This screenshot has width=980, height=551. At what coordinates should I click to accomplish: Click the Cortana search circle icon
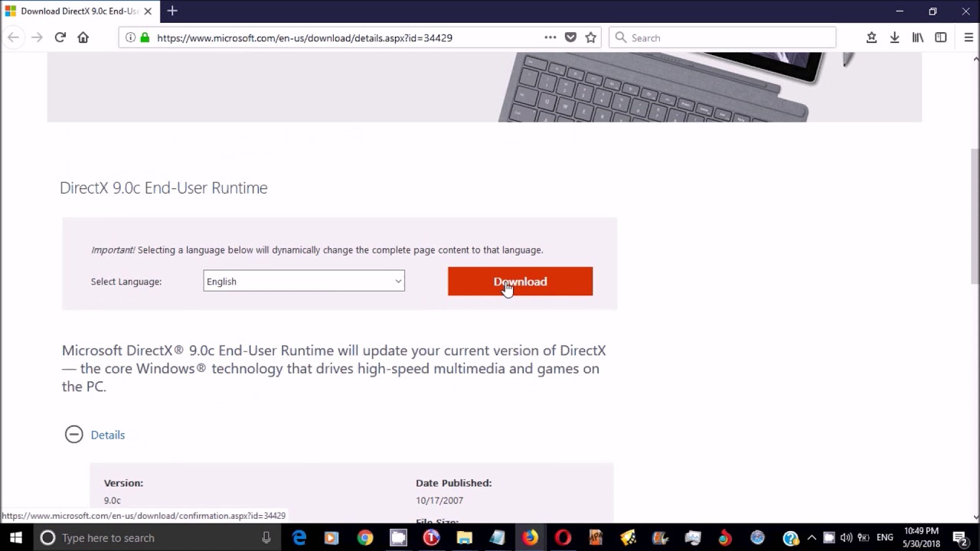47,538
